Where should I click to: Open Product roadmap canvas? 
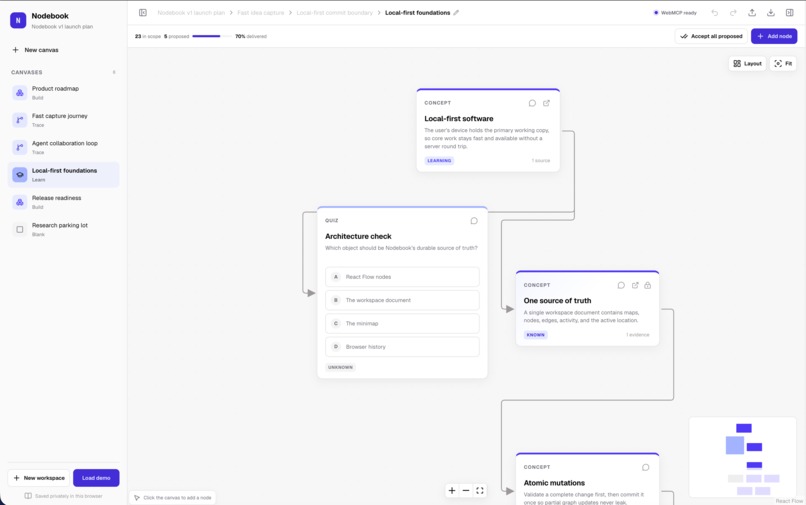click(64, 93)
